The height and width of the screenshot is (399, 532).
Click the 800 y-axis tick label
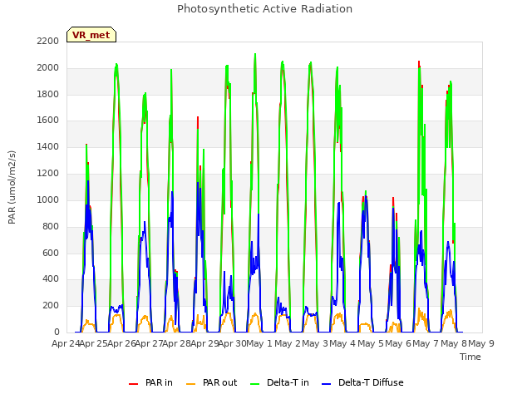pyautogui.click(x=51, y=226)
